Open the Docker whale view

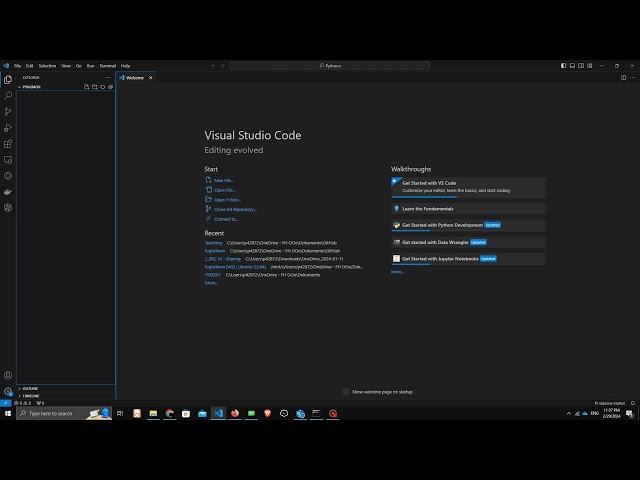click(8, 192)
